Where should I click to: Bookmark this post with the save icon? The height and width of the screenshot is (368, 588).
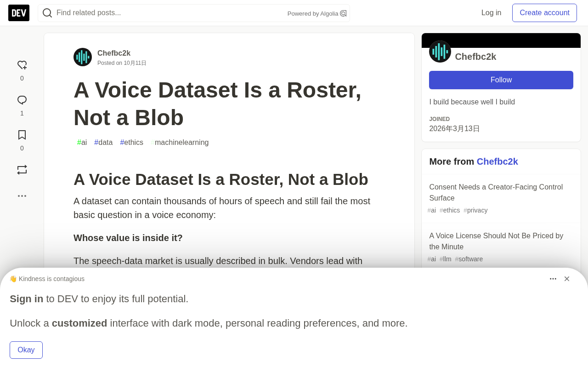pyautogui.click(x=22, y=135)
